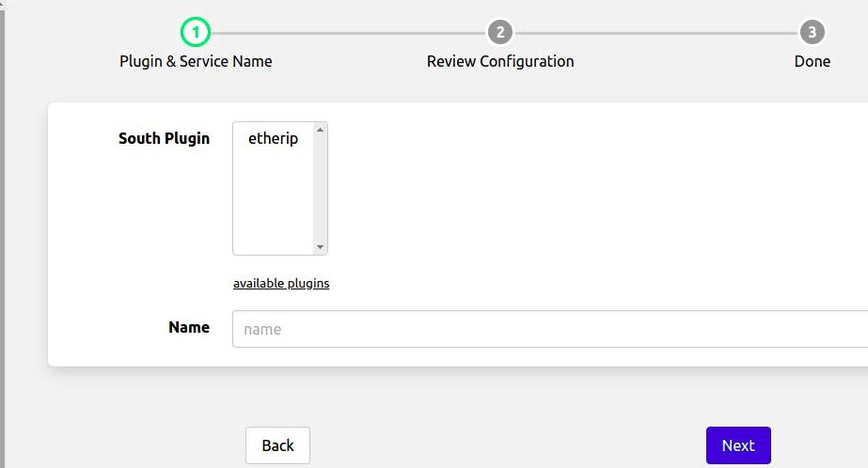
Task: Select etherip in the South Plugin list
Action: pyautogui.click(x=273, y=139)
